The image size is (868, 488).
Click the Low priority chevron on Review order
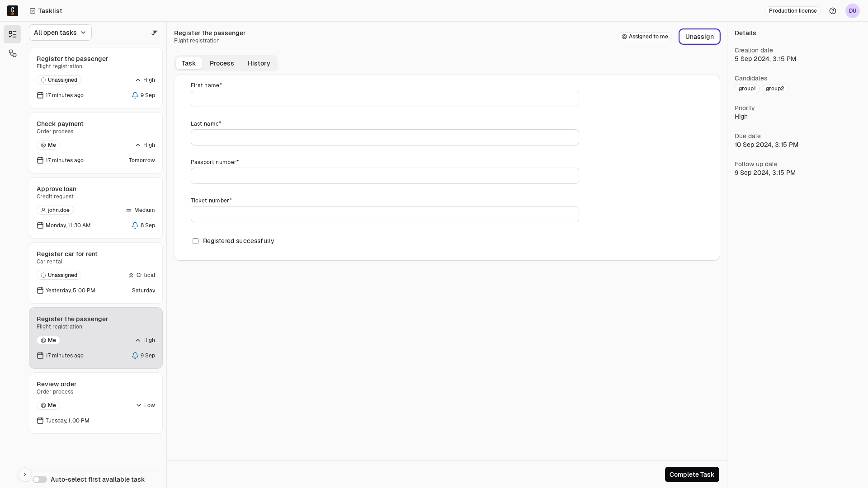pos(139,405)
